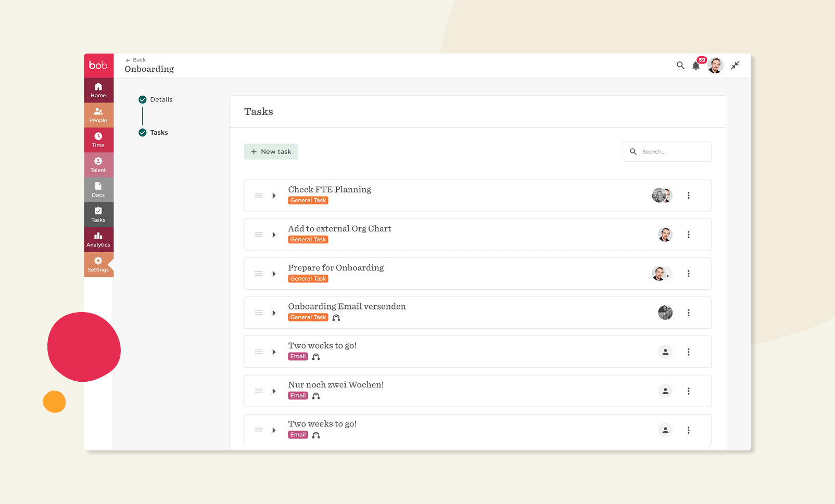Open the Tasks sidebar section
The width and height of the screenshot is (835, 504).
(98, 215)
